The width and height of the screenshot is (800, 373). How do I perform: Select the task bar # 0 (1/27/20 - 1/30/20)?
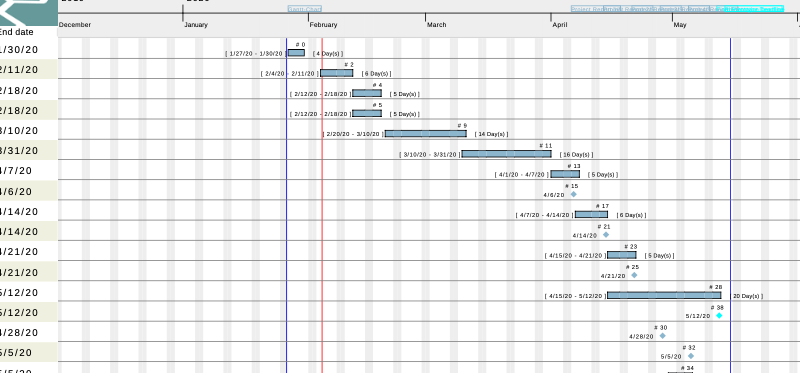[x=296, y=53]
